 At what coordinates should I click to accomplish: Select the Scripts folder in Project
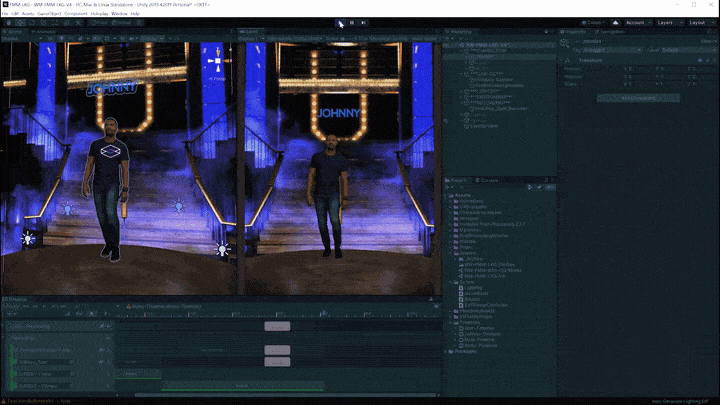coord(464,282)
